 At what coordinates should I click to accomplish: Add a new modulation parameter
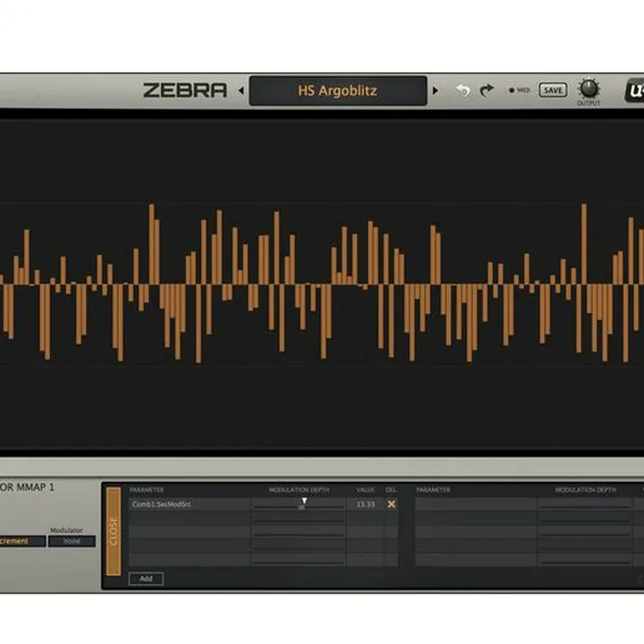(x=146, y=579)
